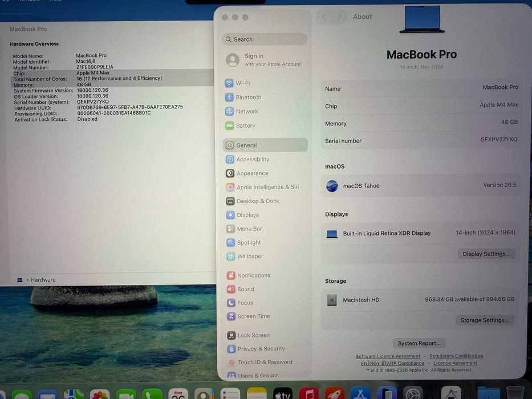
Task: Go forward with the toolbar forward chevron
Action: click(339, 17)
